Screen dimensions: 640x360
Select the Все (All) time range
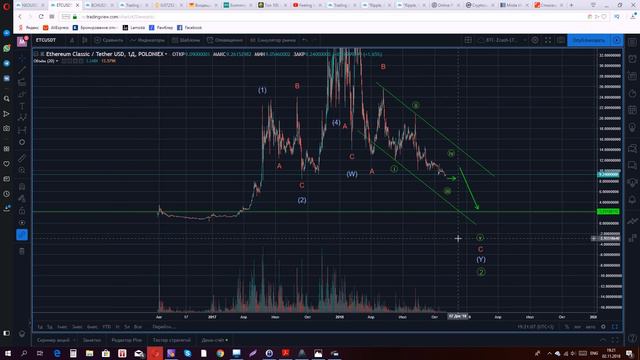coord(138,327)
